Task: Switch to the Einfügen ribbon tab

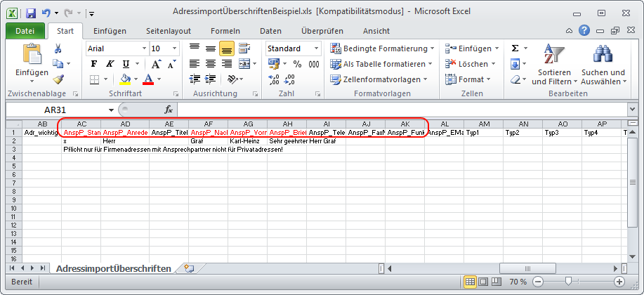Action: [110, 31]
